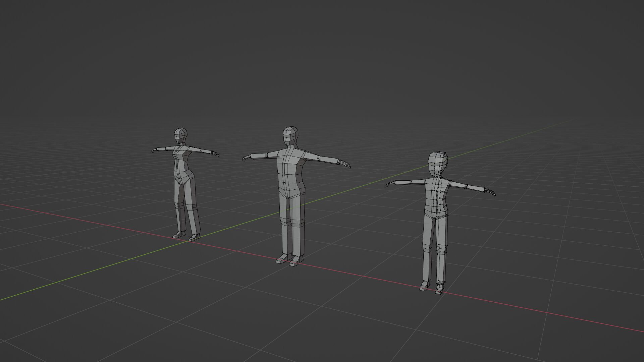Click the left female figure's hand on the left

155,150
